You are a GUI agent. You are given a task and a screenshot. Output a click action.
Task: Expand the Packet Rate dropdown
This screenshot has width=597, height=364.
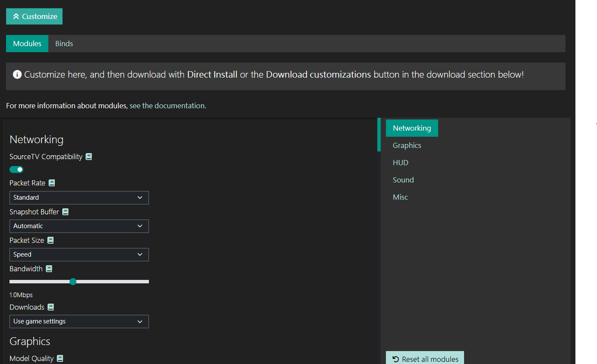point(79,198)
